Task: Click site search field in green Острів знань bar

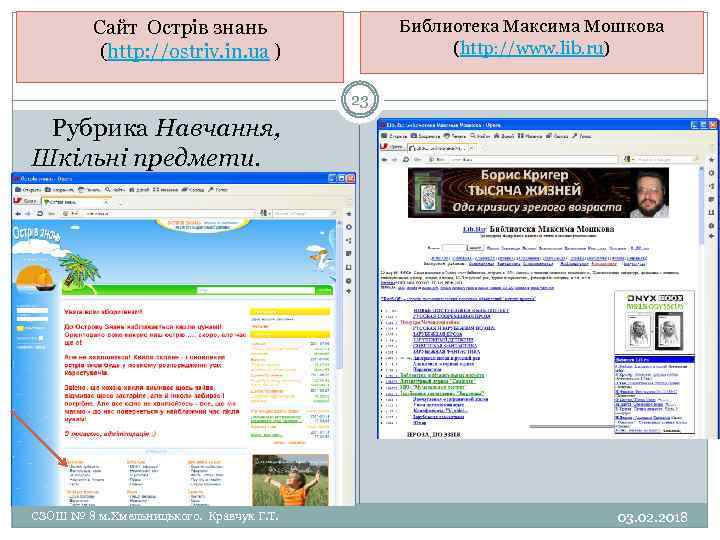Action: pyautogui.click(x=256, y=290)
